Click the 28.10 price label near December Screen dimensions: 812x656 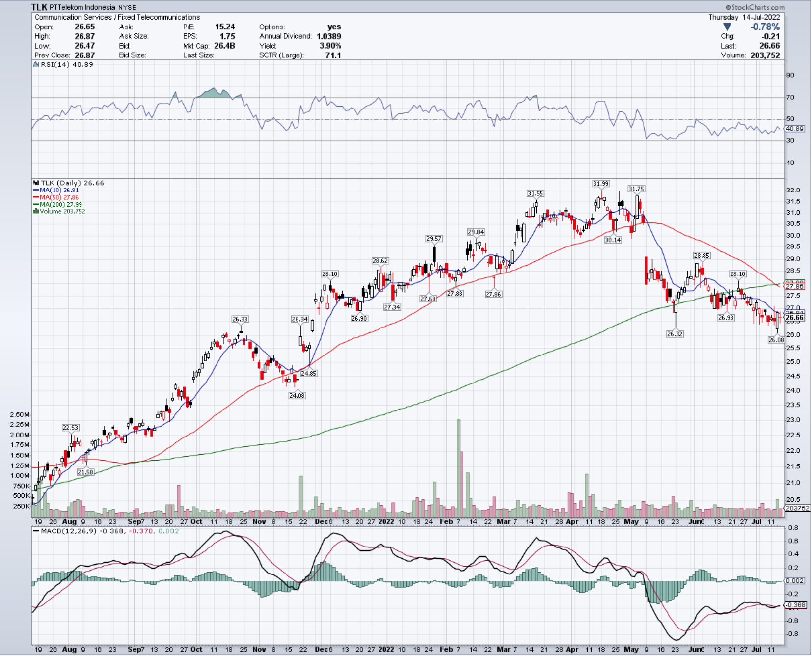330,274
